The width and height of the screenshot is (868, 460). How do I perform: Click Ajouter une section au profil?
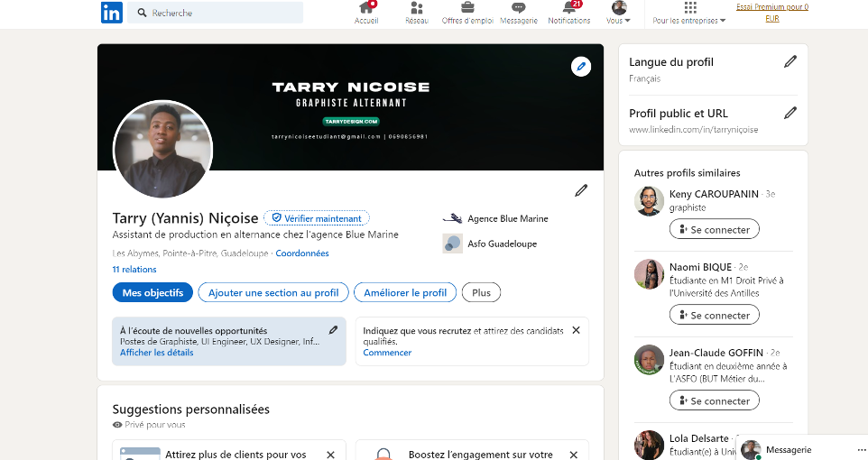[x=273, y=292]
